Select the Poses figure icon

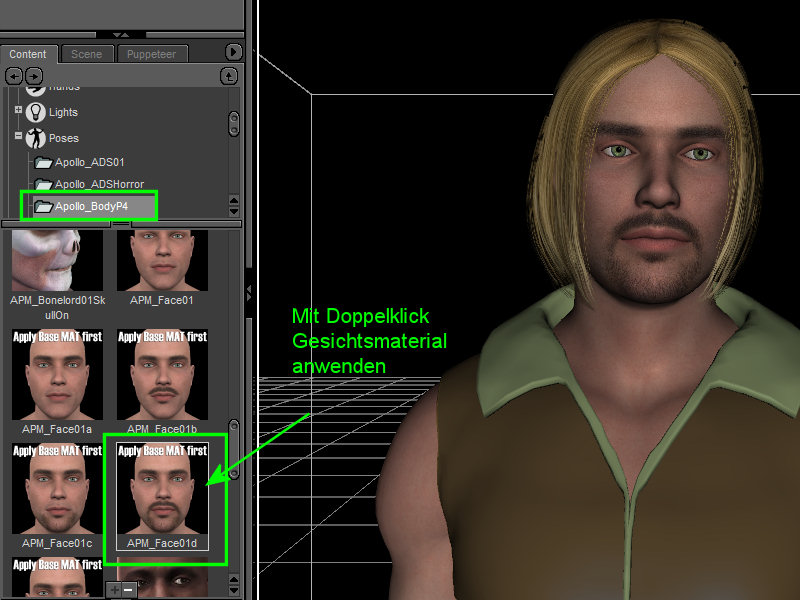36,138
